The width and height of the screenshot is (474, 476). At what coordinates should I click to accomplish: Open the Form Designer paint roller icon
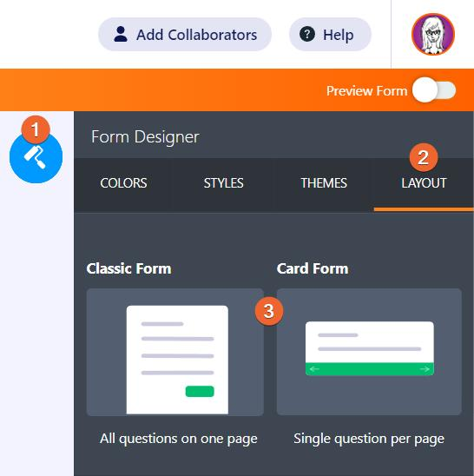point(36,156)
